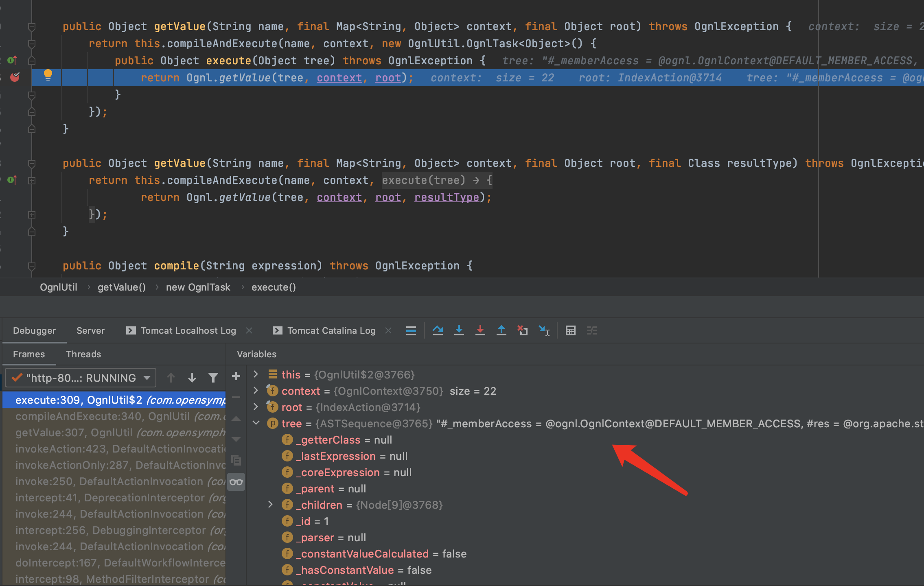Select the Frames tab
Image resolution: width=924 pixels, height=586 pixels.
tap(28, 354)
